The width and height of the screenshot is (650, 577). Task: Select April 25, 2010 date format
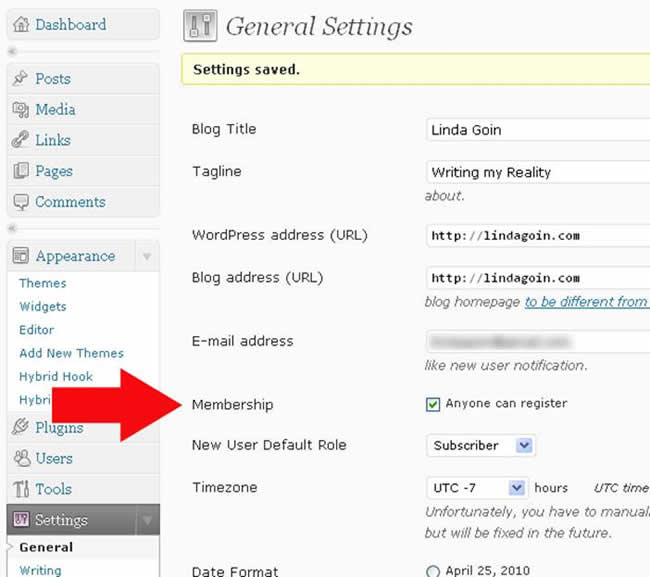click(433, 571)
